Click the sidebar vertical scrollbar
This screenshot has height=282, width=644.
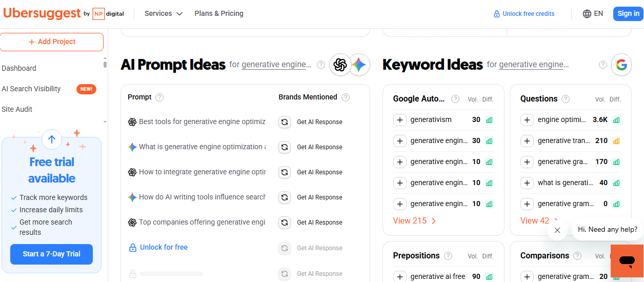(x=105, y=64)
